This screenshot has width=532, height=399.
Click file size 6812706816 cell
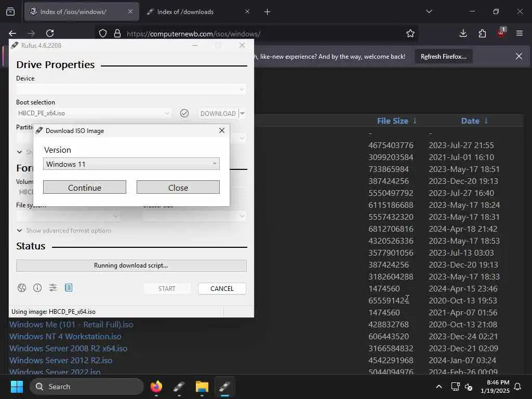point(391,229)
